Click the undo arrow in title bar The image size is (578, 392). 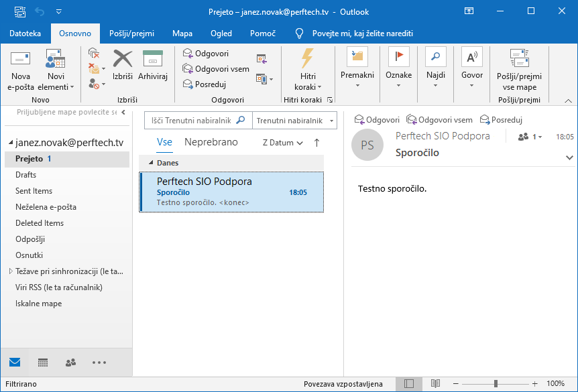(x=40, y=12)
